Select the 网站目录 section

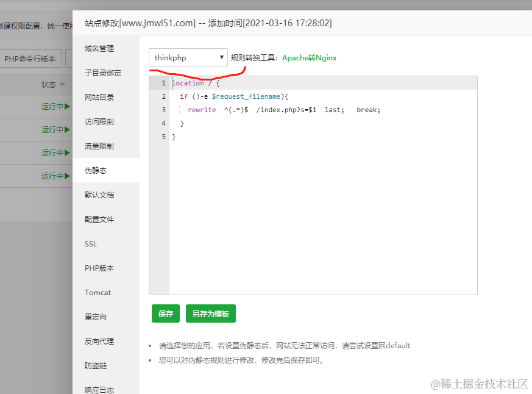point(99,97)
